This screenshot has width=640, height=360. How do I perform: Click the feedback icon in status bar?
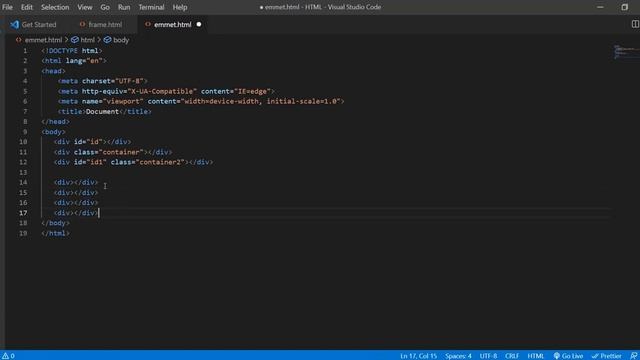click(633, 356)
